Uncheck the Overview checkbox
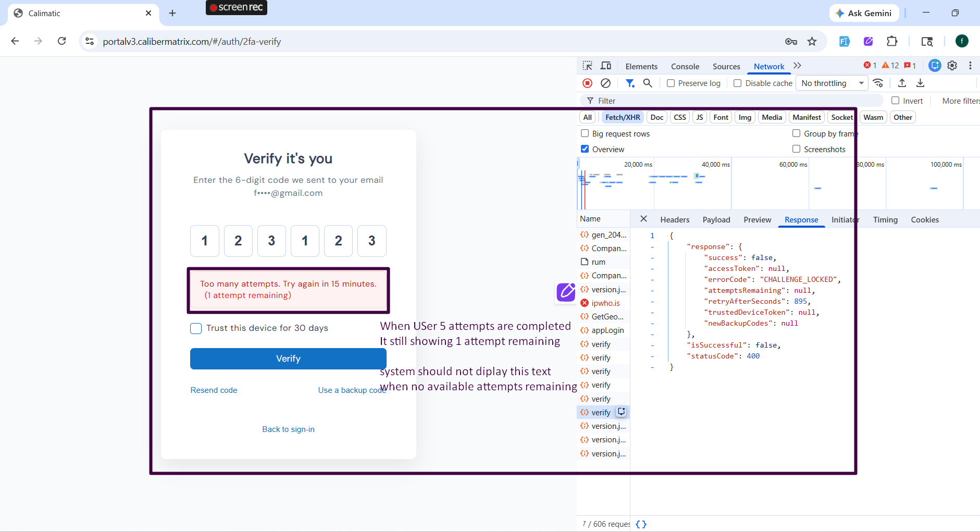The height and width of the screenshot is (532, 980). (585, 149)
